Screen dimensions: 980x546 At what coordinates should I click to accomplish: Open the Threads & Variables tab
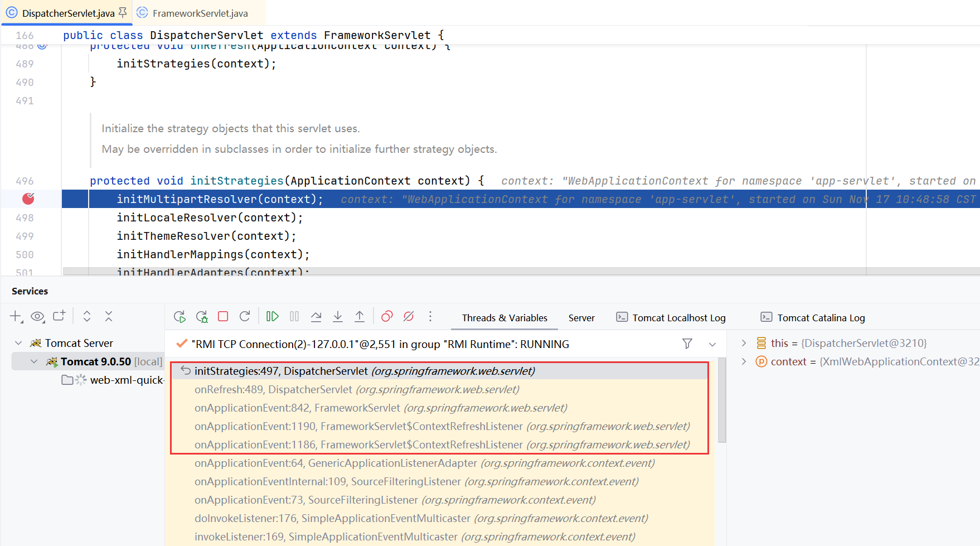[504, 318]
